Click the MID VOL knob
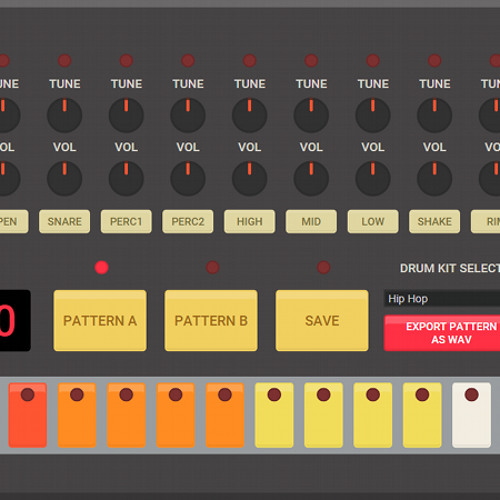The width and height of the screenshot is (500, 500). pos(311,178)
